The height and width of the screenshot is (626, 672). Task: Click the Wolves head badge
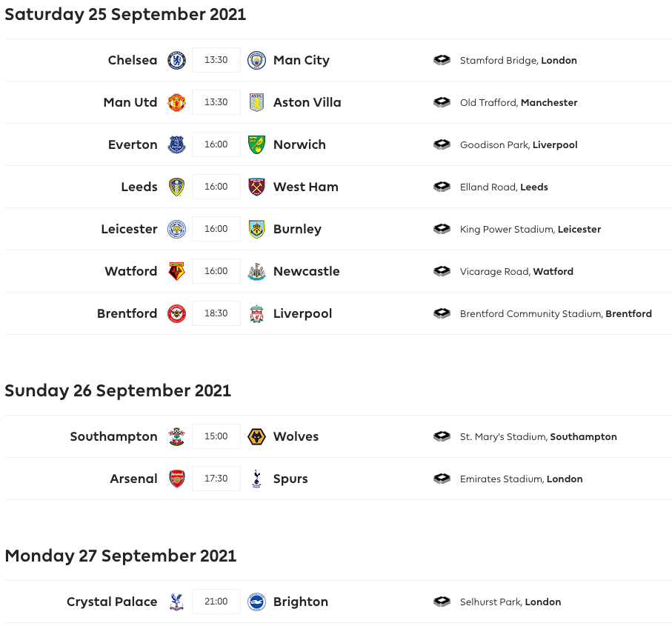[x=256, y=436]
